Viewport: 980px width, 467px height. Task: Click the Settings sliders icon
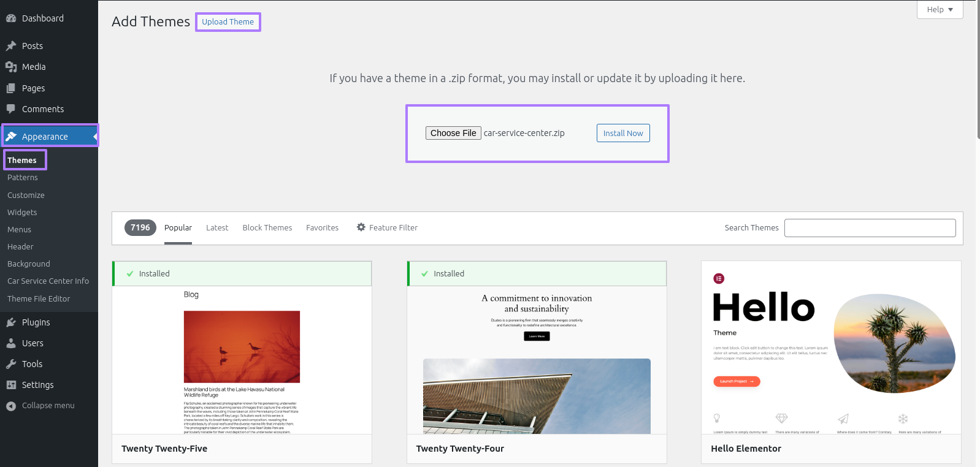click(11, 385)
